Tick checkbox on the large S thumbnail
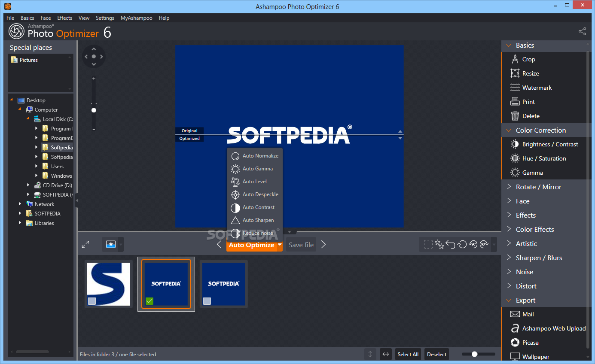The height and width of the screenshot is (364, 595). (x=92, y=301)
